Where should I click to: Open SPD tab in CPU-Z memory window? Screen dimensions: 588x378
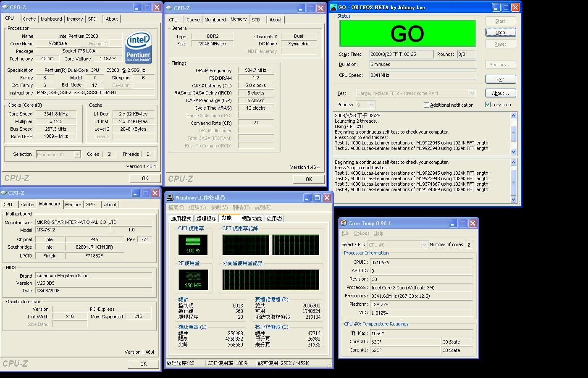click(256, 20)
